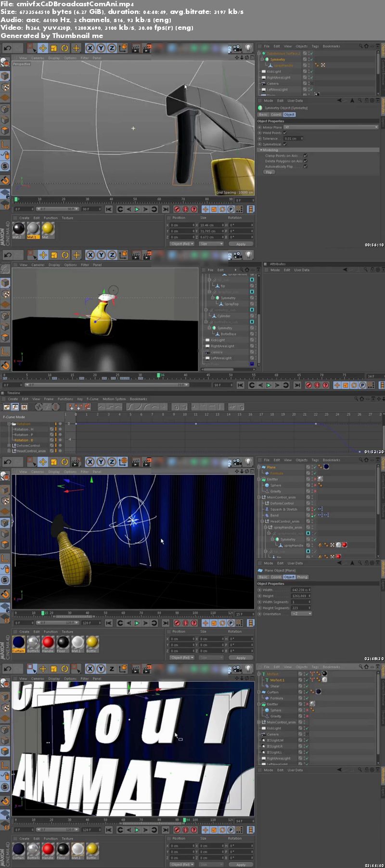Click the Height Segments value field
385x868 pixels.
point(301,608)
